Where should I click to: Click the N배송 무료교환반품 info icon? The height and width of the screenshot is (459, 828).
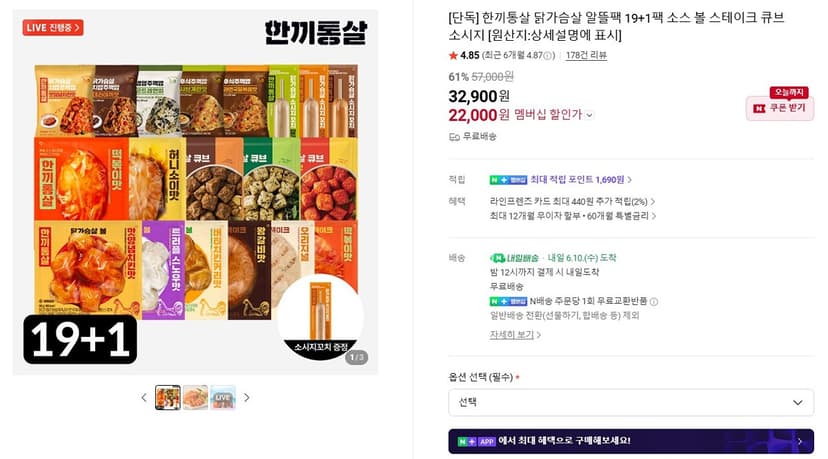[654, 302]
